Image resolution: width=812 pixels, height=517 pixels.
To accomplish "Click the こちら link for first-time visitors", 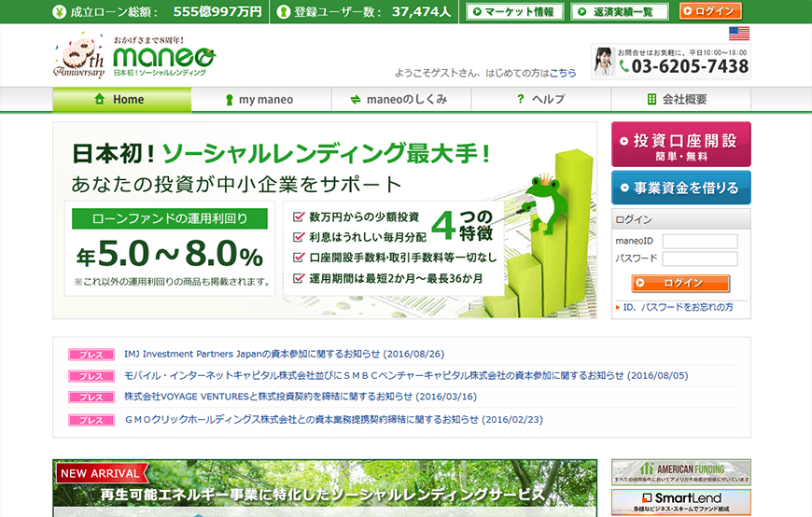I will 563,73.
